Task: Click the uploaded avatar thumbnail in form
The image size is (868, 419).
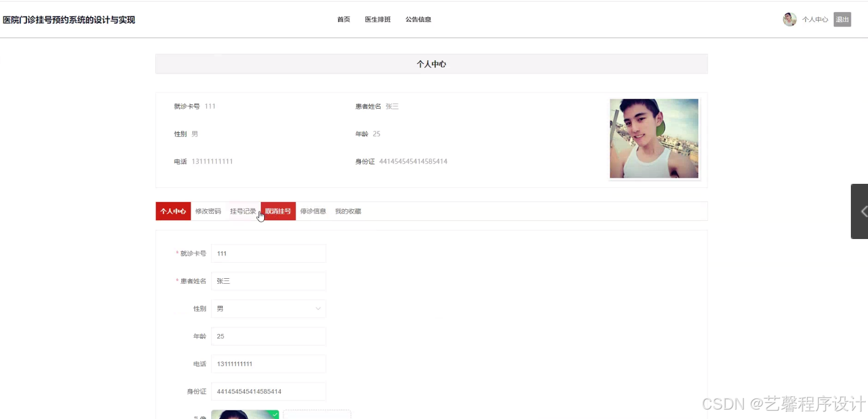Action: [x=245, y=415]
